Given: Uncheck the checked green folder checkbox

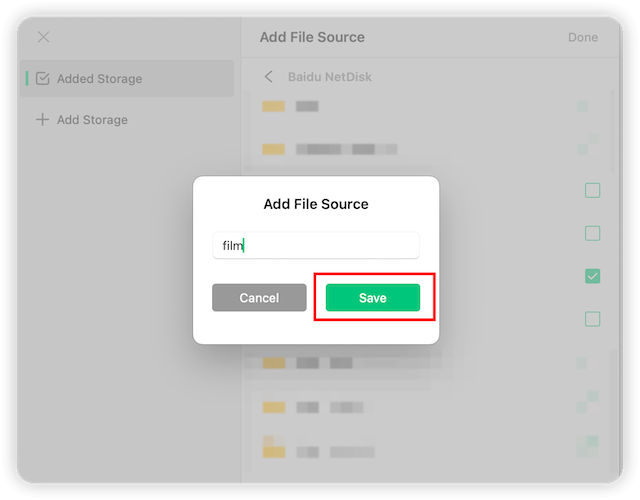Looking at the screenshot, I should click(x=592, y=276).
